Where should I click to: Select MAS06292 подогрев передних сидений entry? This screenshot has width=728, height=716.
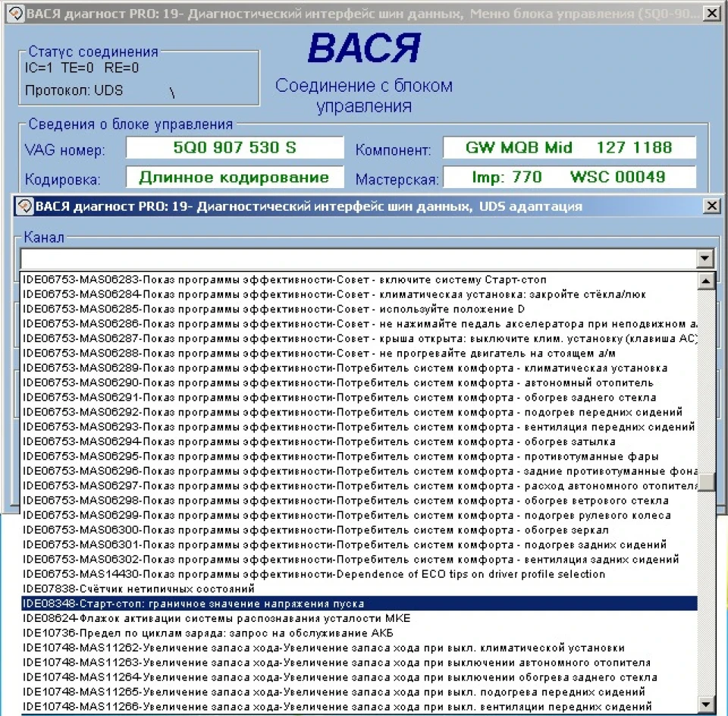[x=359, y=413]
